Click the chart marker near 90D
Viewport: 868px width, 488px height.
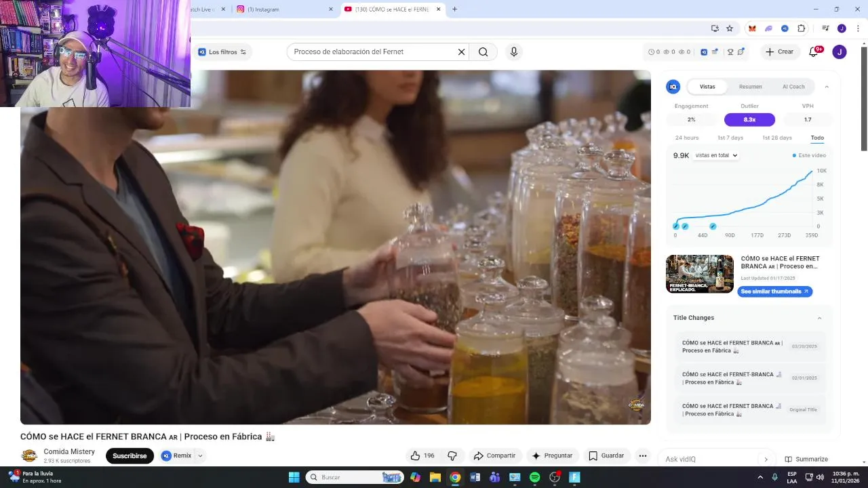(x=713, y=226)
